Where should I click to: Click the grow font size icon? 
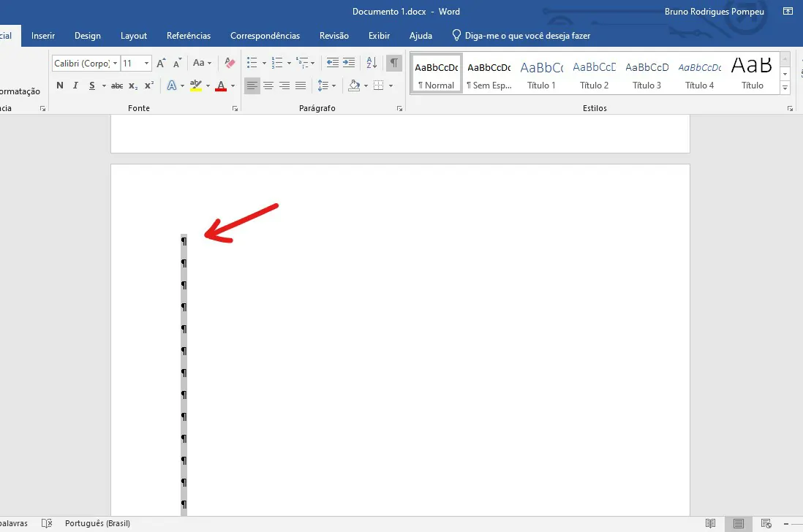coord(161,63)
